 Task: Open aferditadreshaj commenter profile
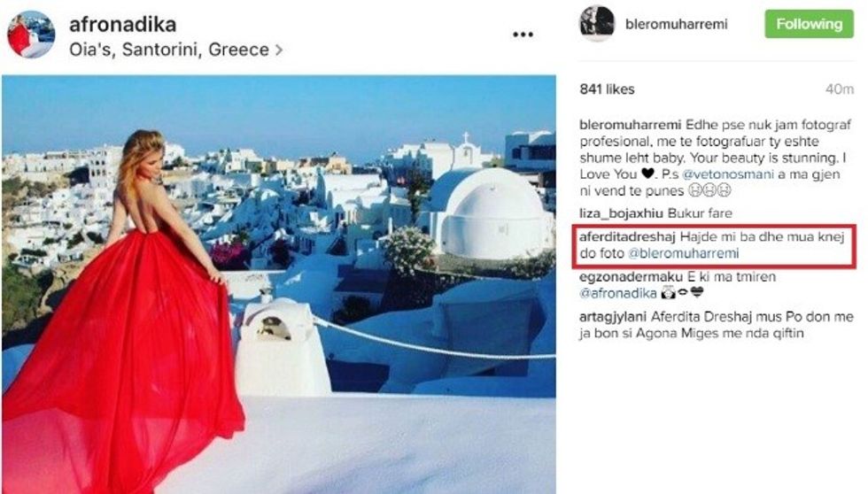[x=627, y=236]
